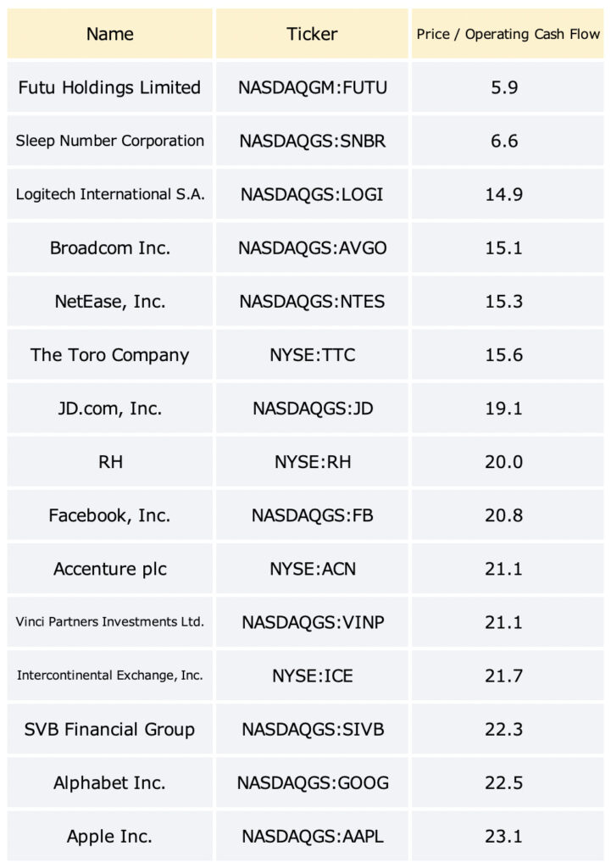
Task: Click the Facebook, Inc. name cell
Action: tap(109, 515)
